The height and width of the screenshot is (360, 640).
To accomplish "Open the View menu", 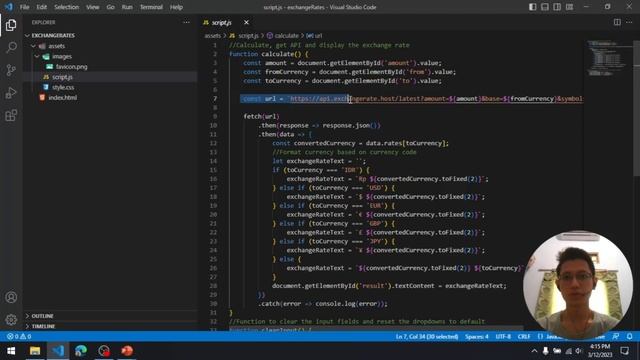I will pyautogui.click(x=93, y=7).
